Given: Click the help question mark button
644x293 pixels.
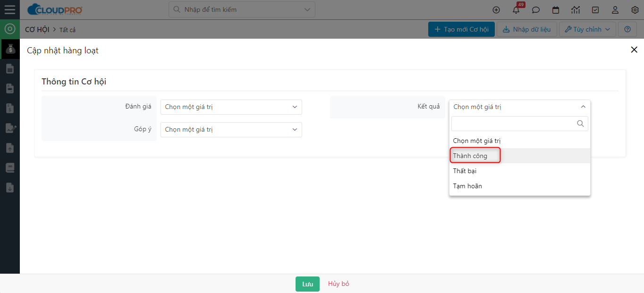Looking at the screenshot, I should (627, 29).
